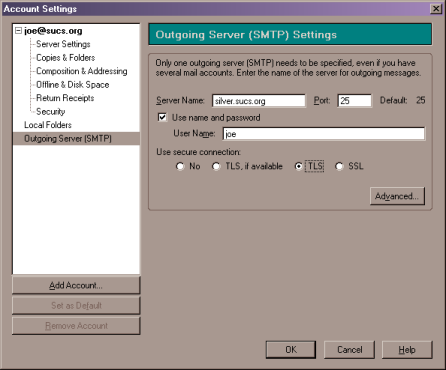
Task: Click the Set as Default button
Action: coord(76,305)
